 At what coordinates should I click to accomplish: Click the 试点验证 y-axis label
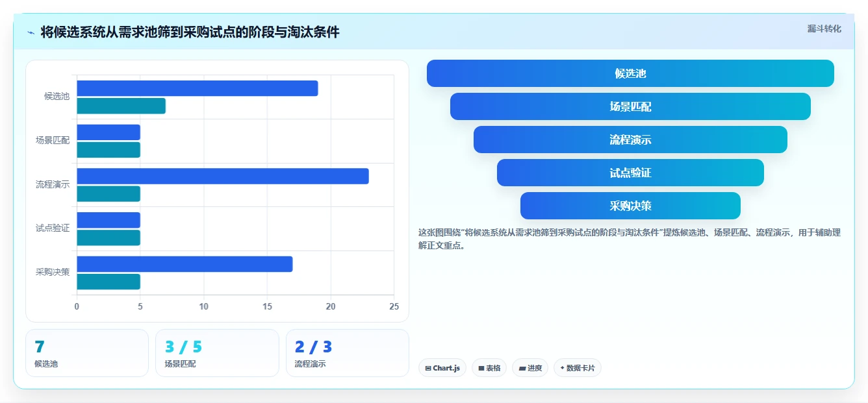53,228
